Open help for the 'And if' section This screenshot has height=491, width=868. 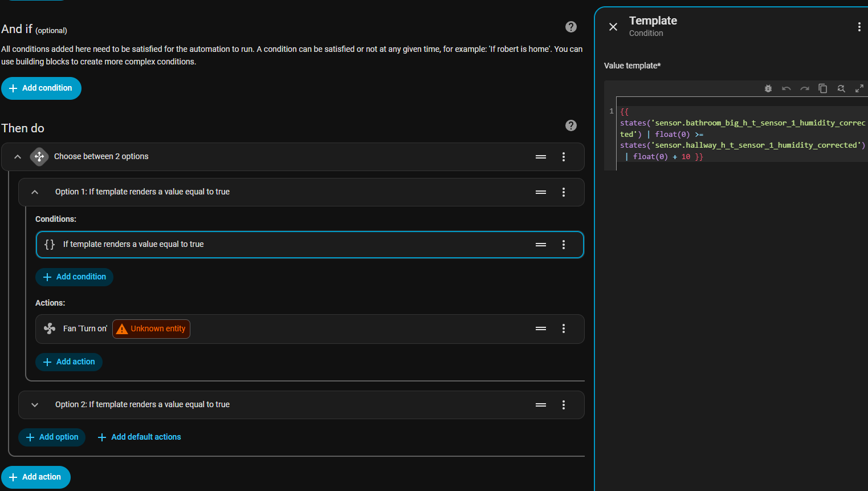coord(570,27)
